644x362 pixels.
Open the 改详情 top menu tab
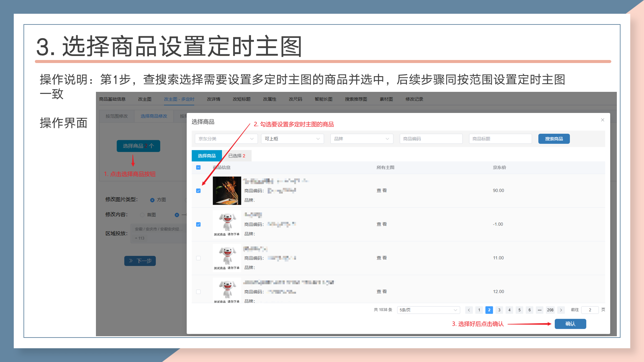[x=213, y=99]
